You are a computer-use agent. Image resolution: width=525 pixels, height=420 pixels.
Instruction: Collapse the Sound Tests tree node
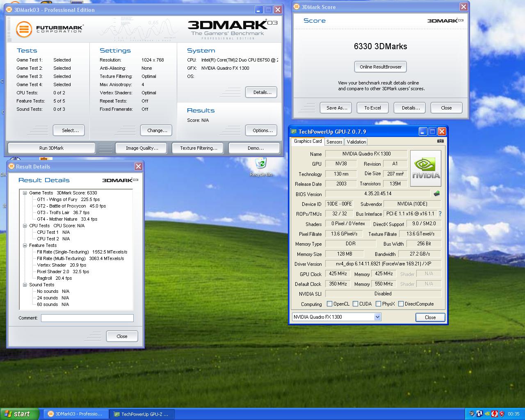25,285
